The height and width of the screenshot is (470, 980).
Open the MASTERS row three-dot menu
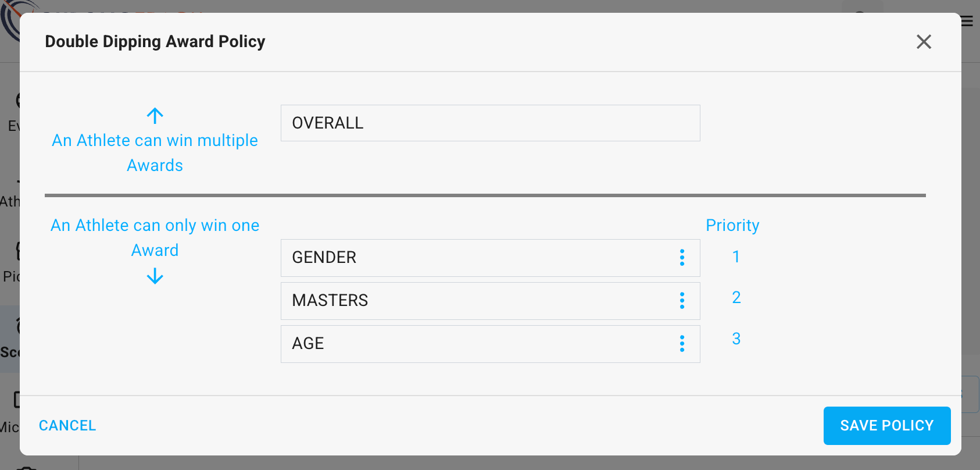(x=682, y=301)
